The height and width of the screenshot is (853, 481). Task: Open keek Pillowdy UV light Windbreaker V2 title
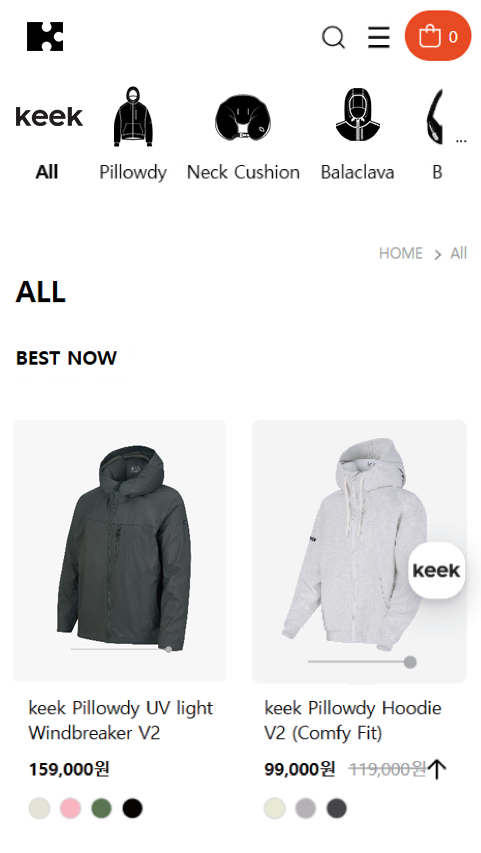tap(120, 720)
